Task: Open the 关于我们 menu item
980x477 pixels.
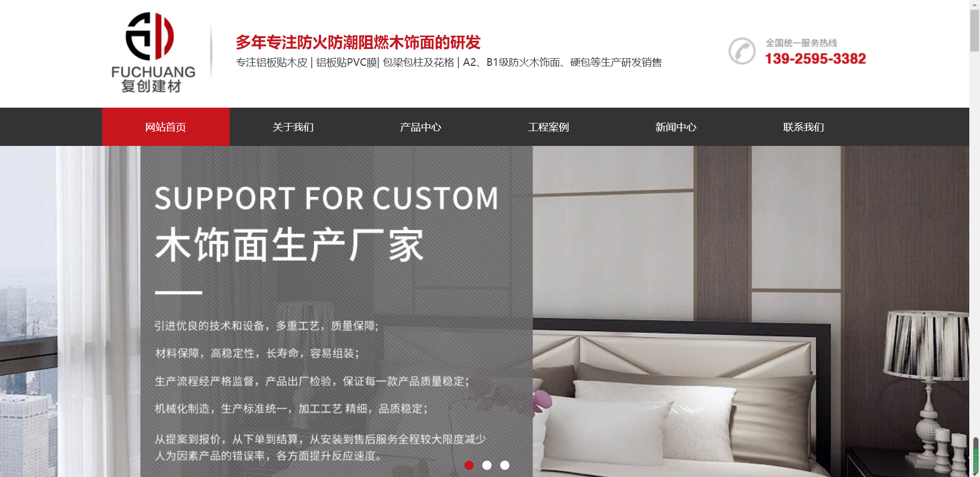Action: click(293, 127)
